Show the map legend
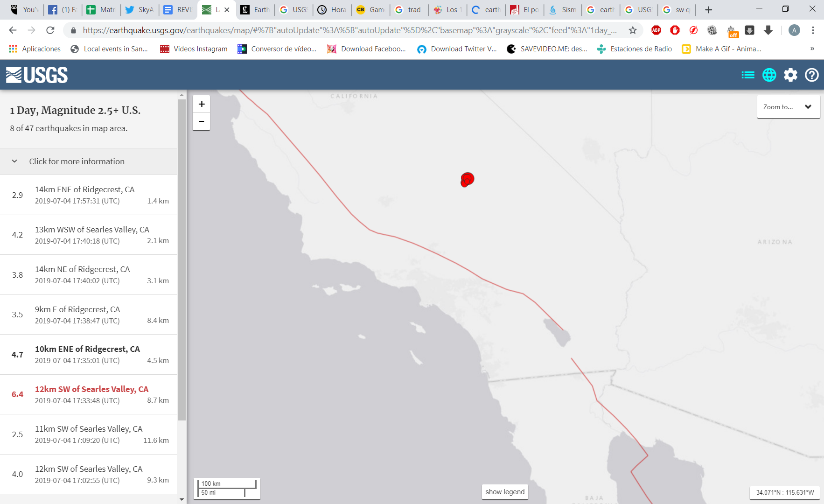824x504 pixels. point(505,491)
